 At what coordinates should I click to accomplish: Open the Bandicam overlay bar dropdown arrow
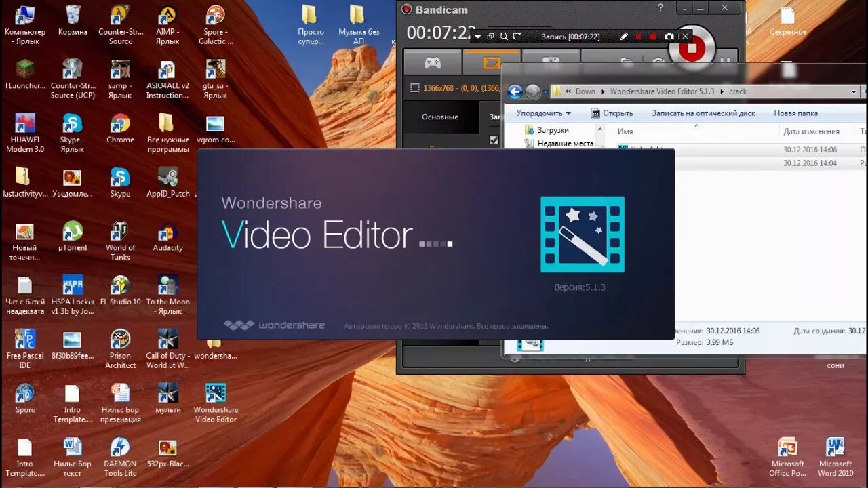pyautogui.click(x=477, y=37)
